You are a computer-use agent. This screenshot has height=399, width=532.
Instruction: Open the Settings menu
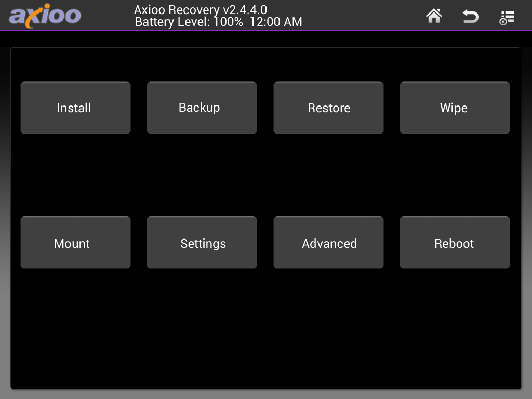pyautogui.click(x=202, y=242)
